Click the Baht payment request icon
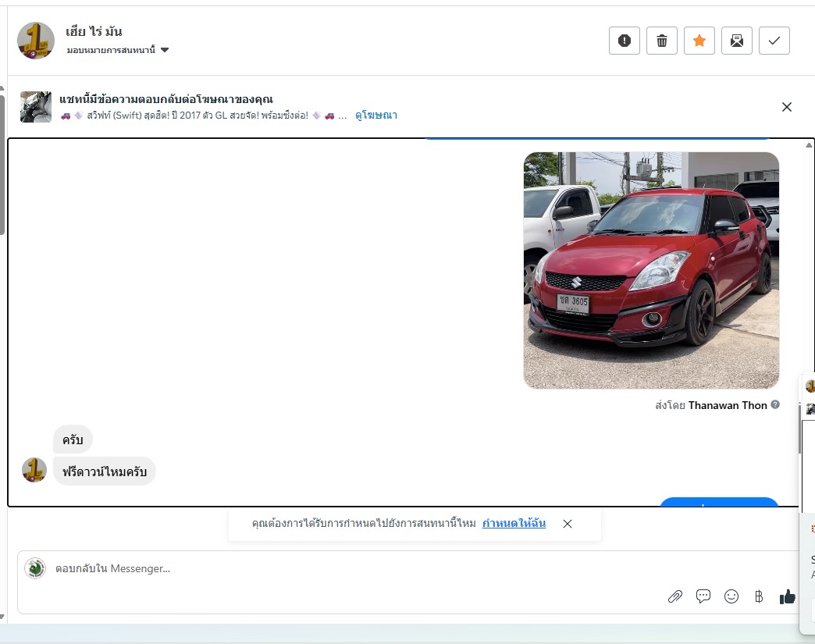Screen dimensions: 815x644 (x=759, y=596)
